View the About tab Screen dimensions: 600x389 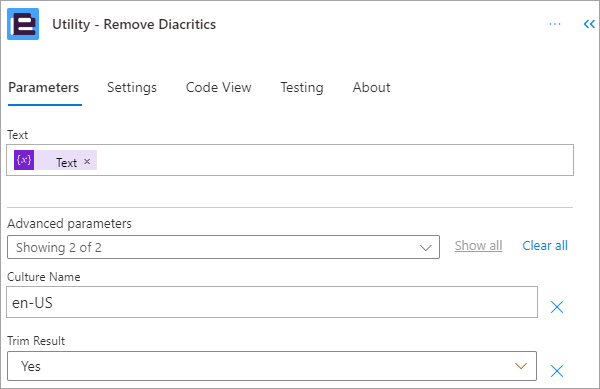pyautogui.click(x=371, y=88)
